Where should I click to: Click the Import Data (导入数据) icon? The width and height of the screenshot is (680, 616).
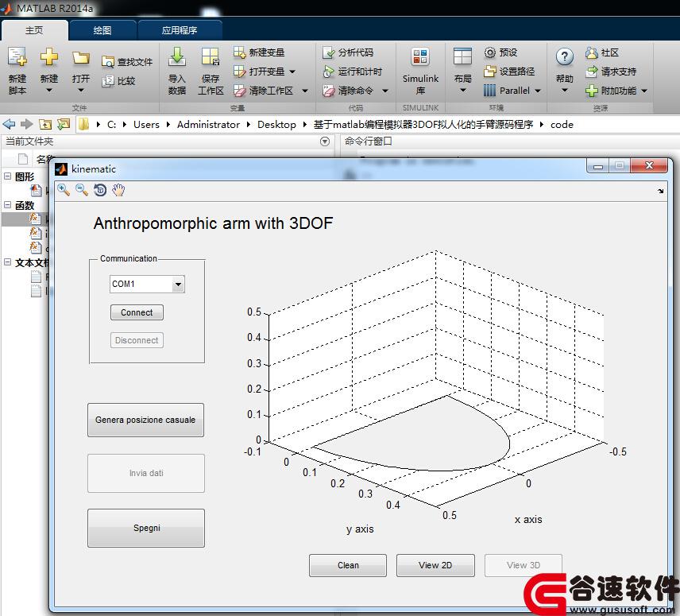click(177, 56)
